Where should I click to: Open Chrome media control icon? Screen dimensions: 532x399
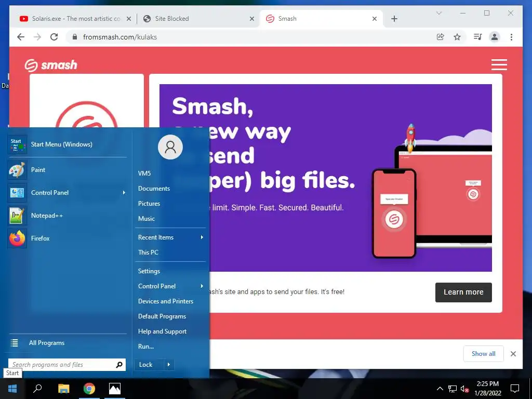pyautogui.click(x=478, y=37)
